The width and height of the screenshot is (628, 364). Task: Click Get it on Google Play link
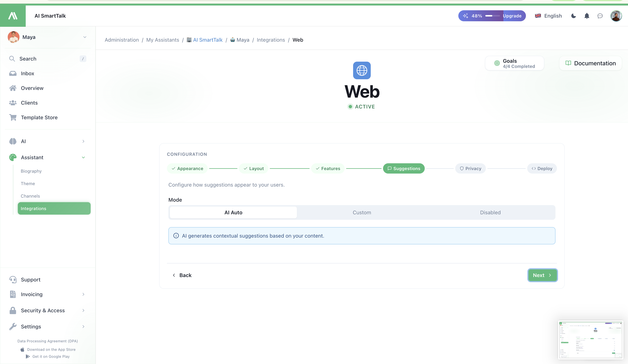[48, 356]
